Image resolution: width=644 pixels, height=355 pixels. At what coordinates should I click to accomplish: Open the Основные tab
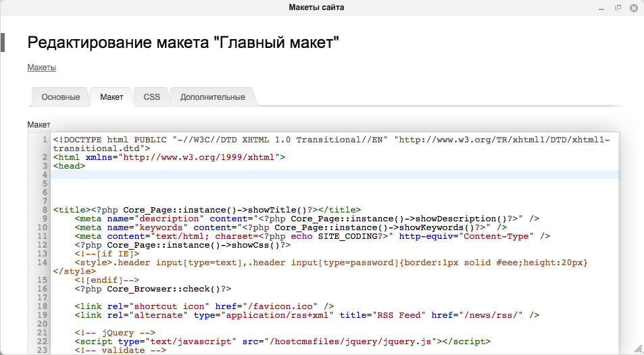pos(60,97)
